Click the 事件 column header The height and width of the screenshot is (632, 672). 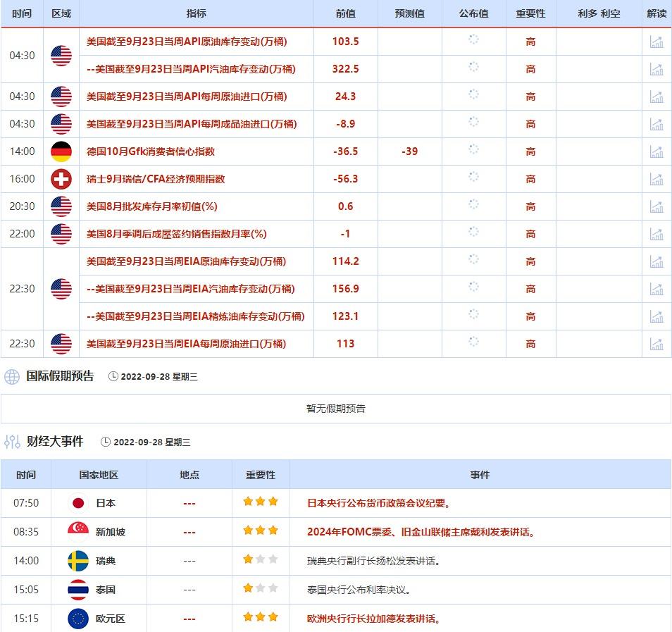pyautogui.click(x=480, y=475)
